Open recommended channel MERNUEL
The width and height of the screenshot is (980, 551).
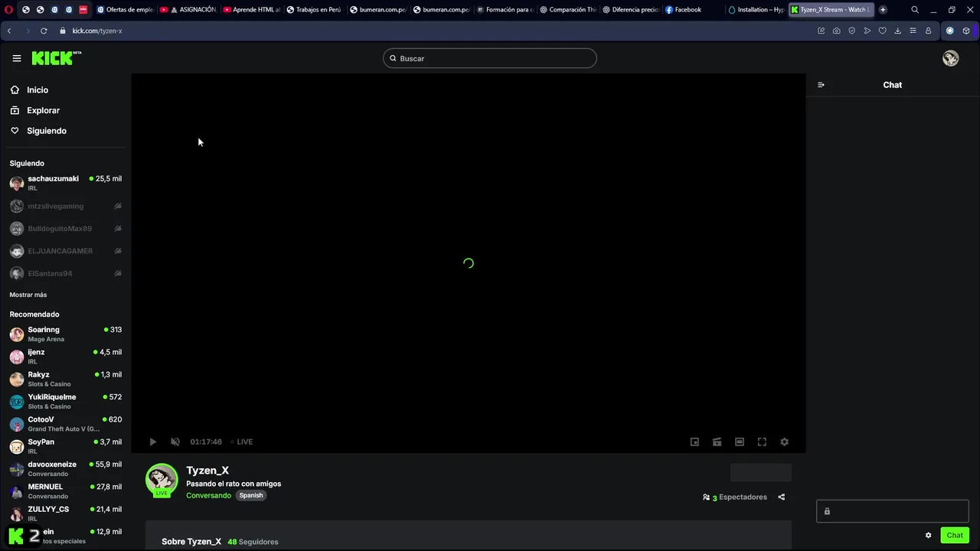[x=65, y=491]
